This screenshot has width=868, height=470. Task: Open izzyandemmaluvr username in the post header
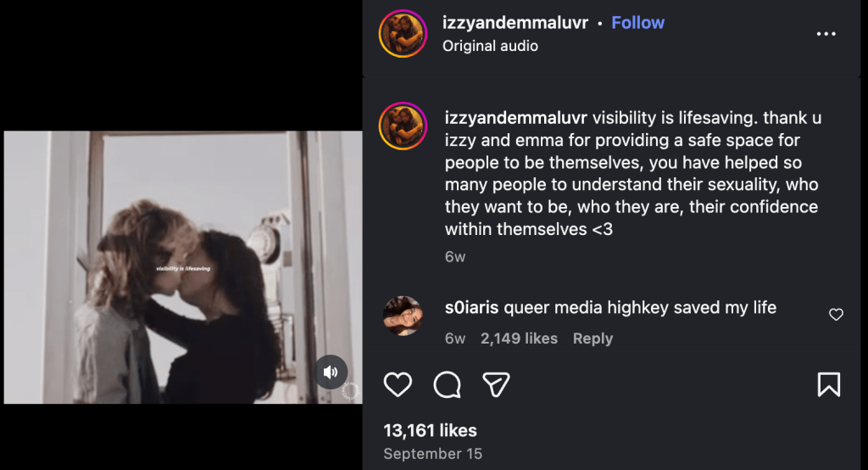[515, 23]
